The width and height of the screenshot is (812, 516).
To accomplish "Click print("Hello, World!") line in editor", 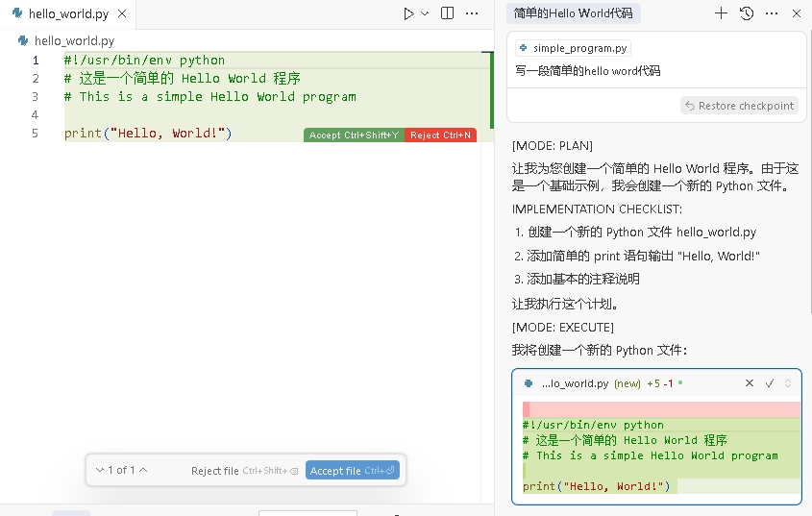I will (x=148, y=134).
